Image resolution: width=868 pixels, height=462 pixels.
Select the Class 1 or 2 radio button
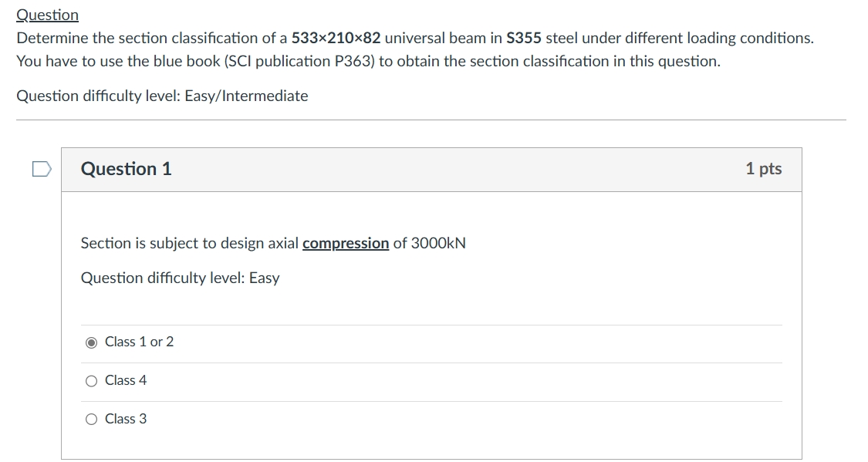(92, 342)
